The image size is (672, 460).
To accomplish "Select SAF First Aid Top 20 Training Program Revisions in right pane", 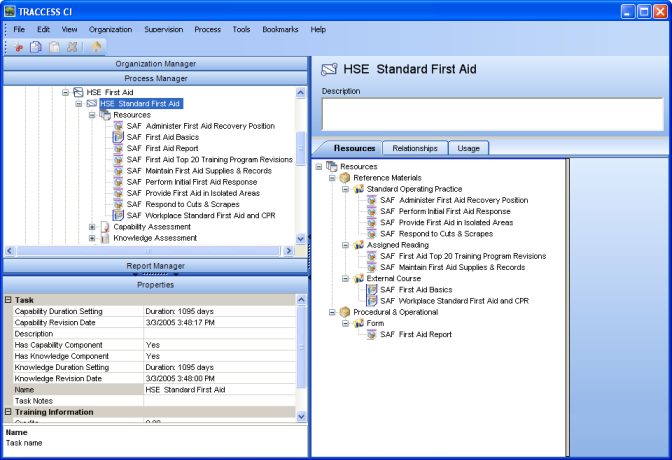I will click(x=463, y=256).
